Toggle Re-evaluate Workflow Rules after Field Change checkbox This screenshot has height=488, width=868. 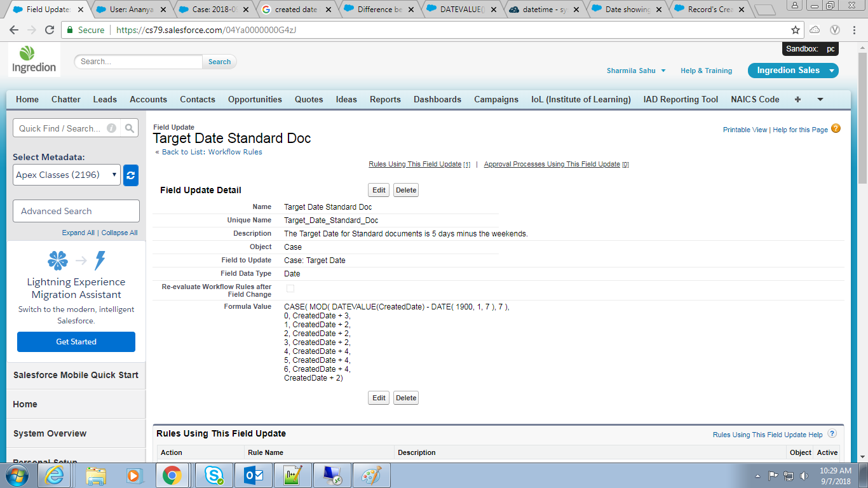(x=290, y=288)
